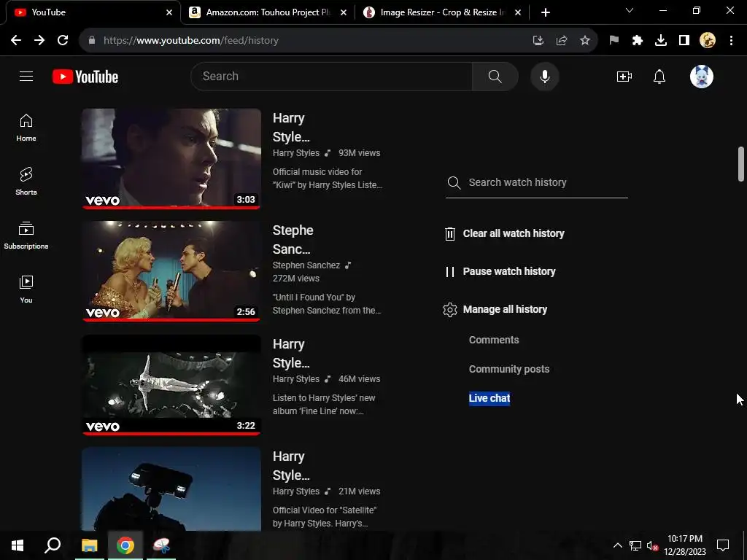Open Shorts in the sidebar
This screenshot has width=747, height=560.
pyautogui.click(x=26, y=182)
